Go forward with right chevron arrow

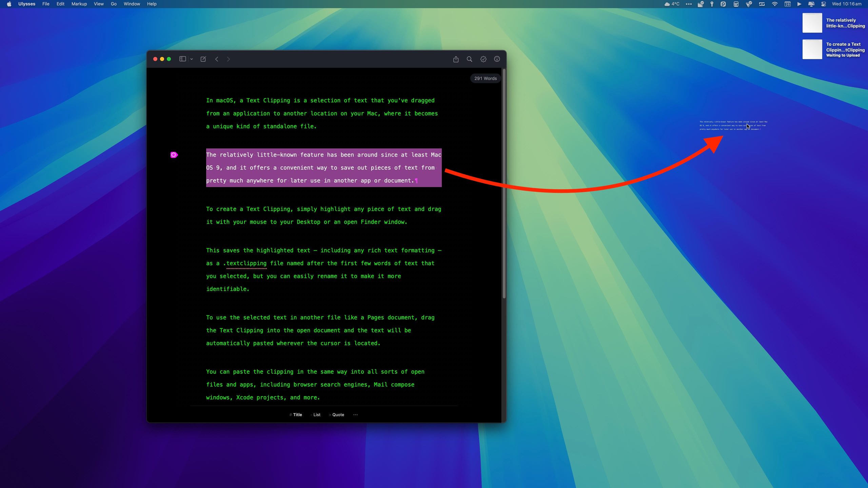[x=228, y=59]
